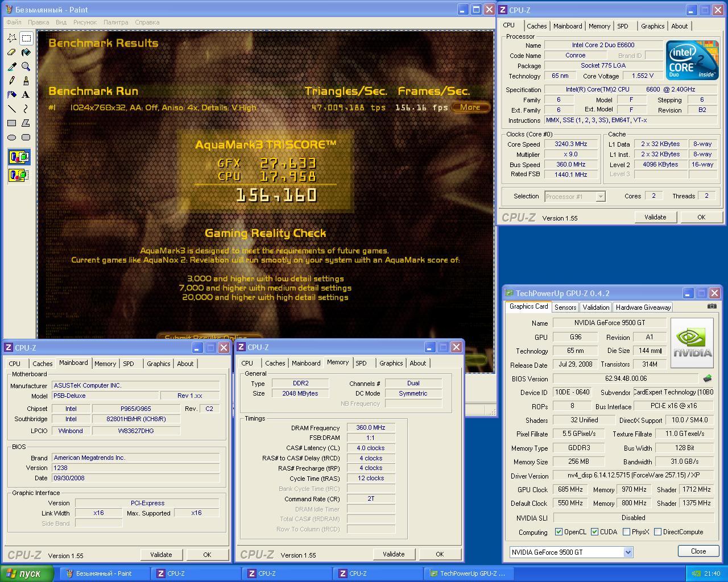Click the NVIDIA logo in GPU-Z
728x582 pixels.
(692, 343)
